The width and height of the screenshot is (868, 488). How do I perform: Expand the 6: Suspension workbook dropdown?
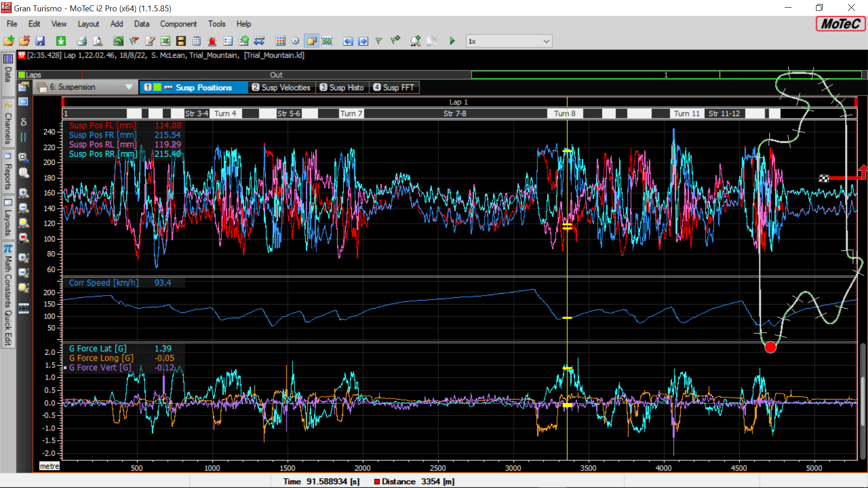pos(129,87)
